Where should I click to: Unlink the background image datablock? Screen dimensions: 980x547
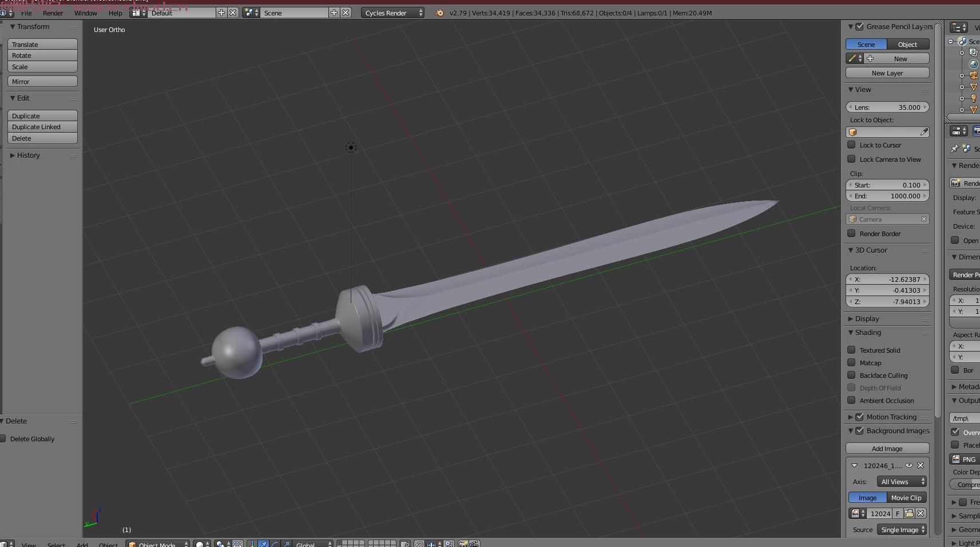[921, 513]
